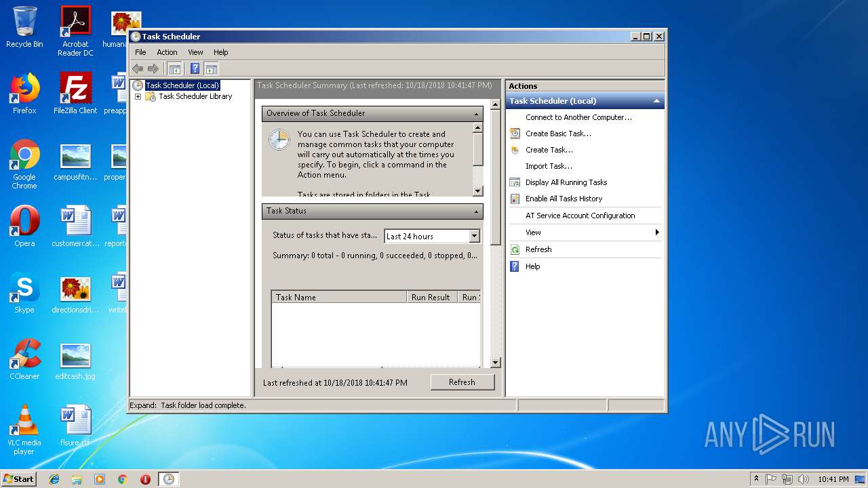868x488 pixels.
Task: Click main pane scrollbar down arrow
Action: [495, 363]
